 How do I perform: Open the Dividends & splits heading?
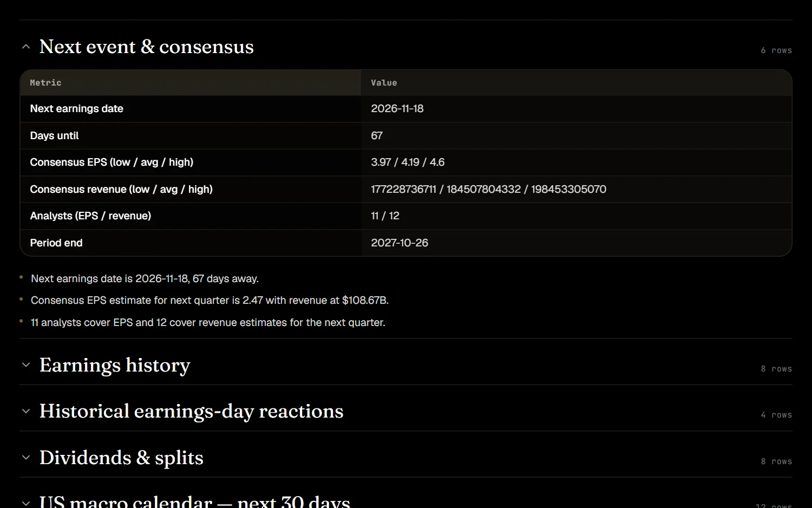121,458
